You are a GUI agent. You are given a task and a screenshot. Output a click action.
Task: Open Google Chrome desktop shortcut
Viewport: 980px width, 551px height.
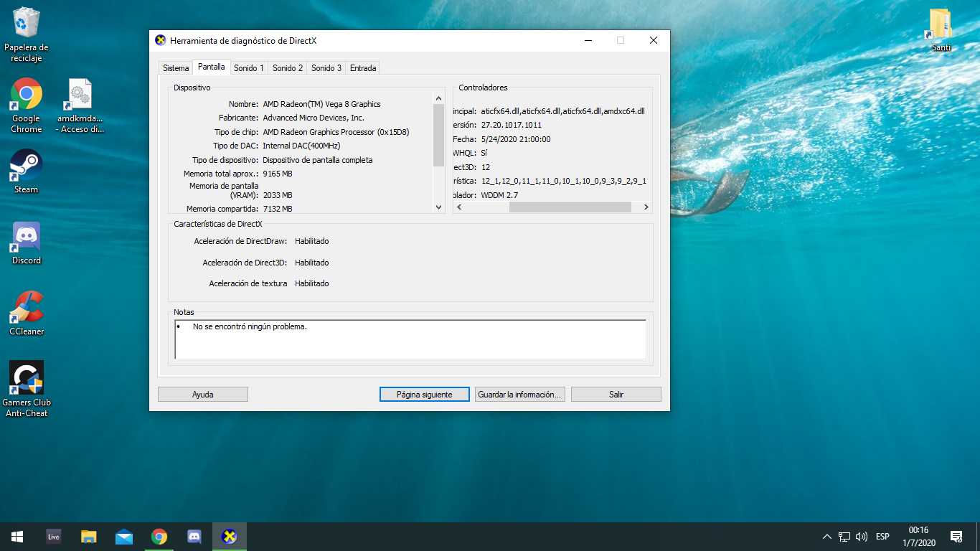tap(27, 105)
